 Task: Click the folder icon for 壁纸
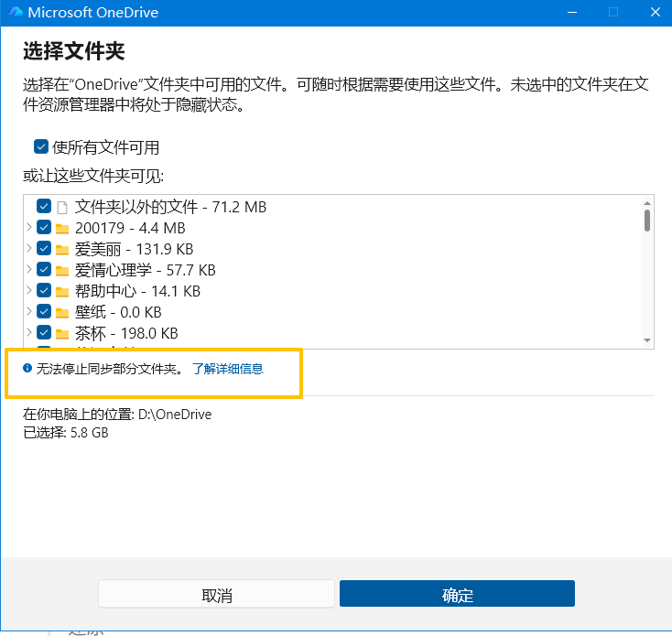point(62,313)
